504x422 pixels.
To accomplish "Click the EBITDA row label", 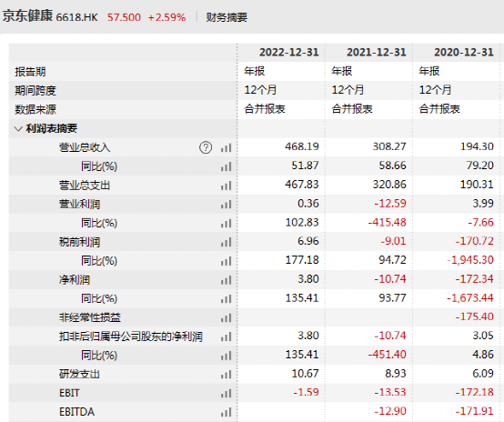I will tap(76, 412).
